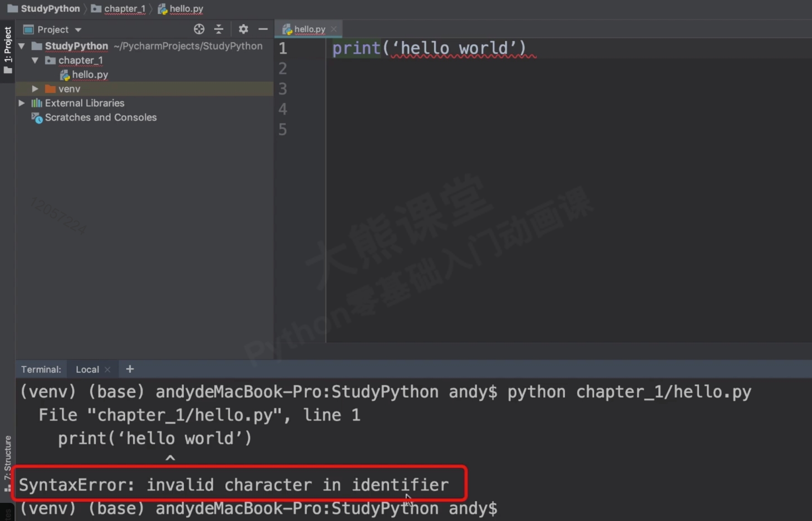Viewport: 812px width, 521px height.
Task: Expand the venv folder
Action: pyautogui.click(x=35, y=89)
